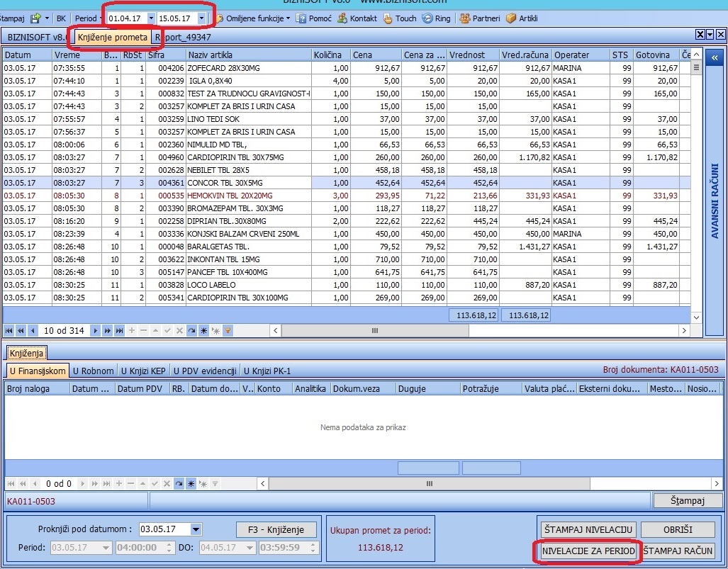Go to first record in the upper grid
The image size is (728, 569).
[9, 331]
